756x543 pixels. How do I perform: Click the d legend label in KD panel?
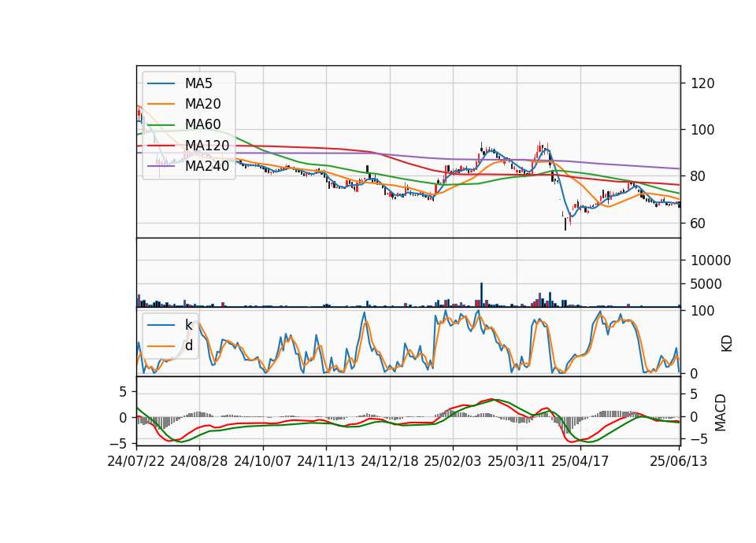click(x=189, y=345)
